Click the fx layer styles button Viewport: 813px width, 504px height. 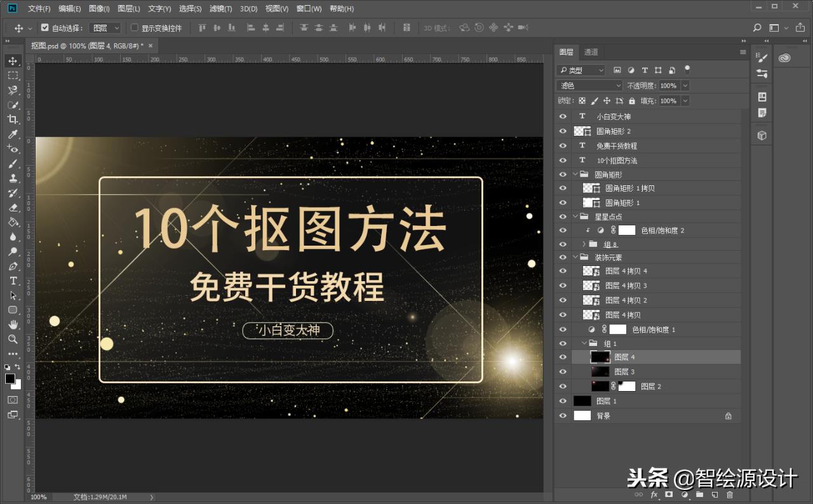(654, 494)
